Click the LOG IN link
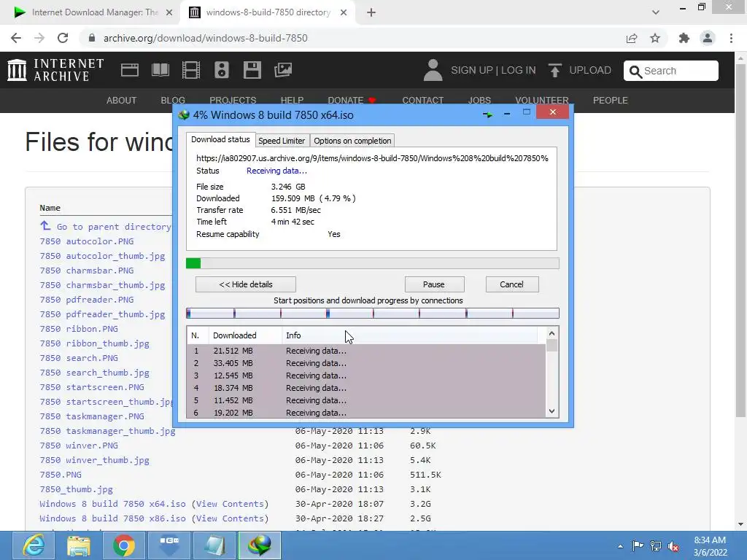747x560 pixels. 519,70
